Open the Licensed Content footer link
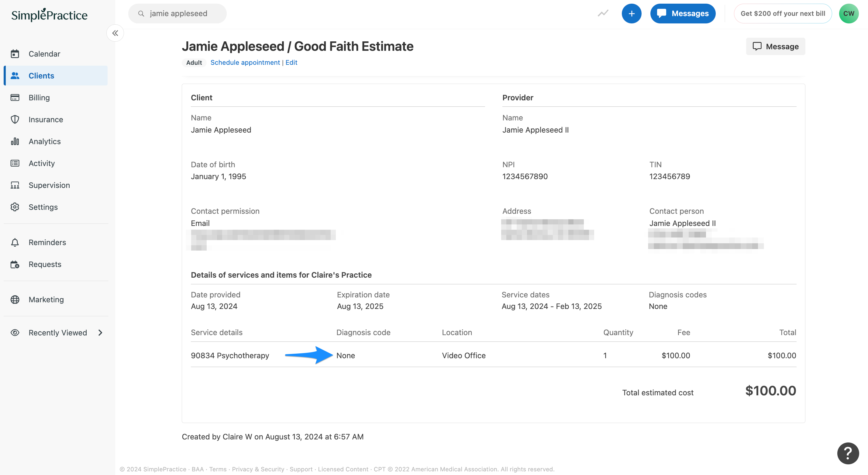Viewport: 868px width, 475px height. point(343,469)
